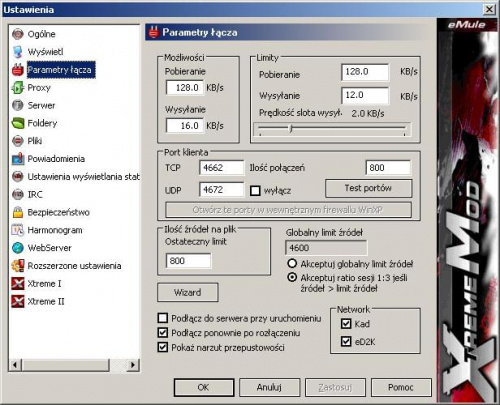Click the Xtreme II icon

18,301
